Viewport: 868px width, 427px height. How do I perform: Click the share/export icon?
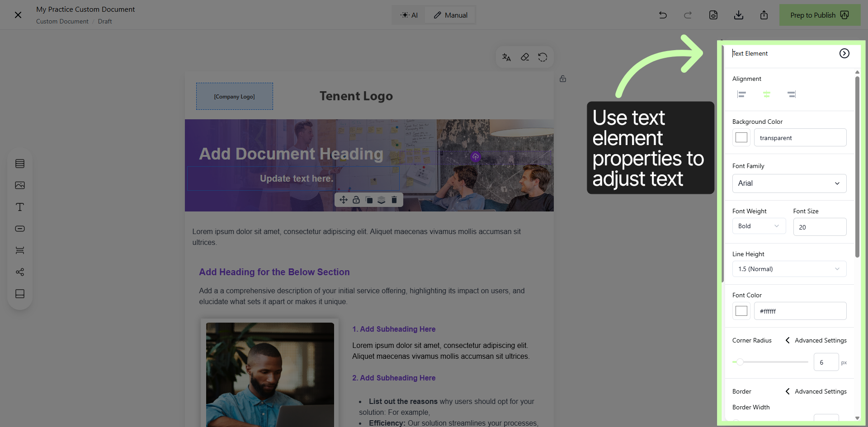click(764, 15)
